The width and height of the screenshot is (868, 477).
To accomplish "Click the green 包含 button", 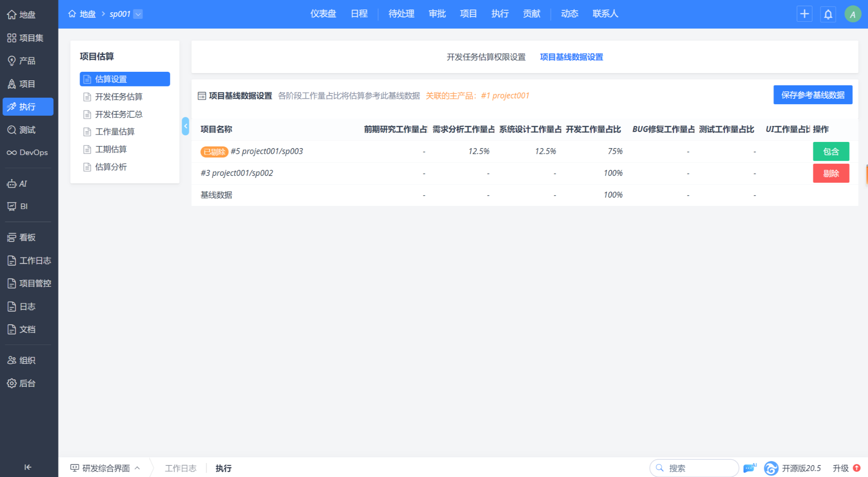I will click(x=831, y=152).
